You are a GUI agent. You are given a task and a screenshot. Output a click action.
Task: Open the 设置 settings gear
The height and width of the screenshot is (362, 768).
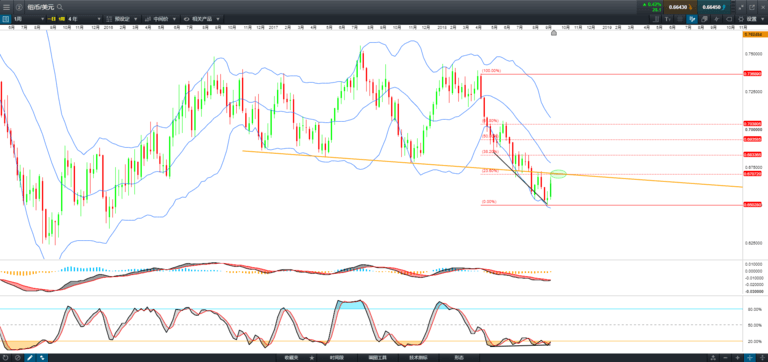[741, 19]
